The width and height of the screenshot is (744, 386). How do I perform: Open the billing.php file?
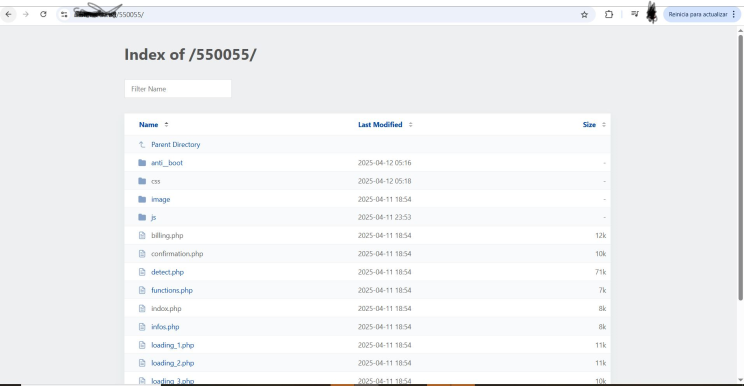[x=167, y=236]
